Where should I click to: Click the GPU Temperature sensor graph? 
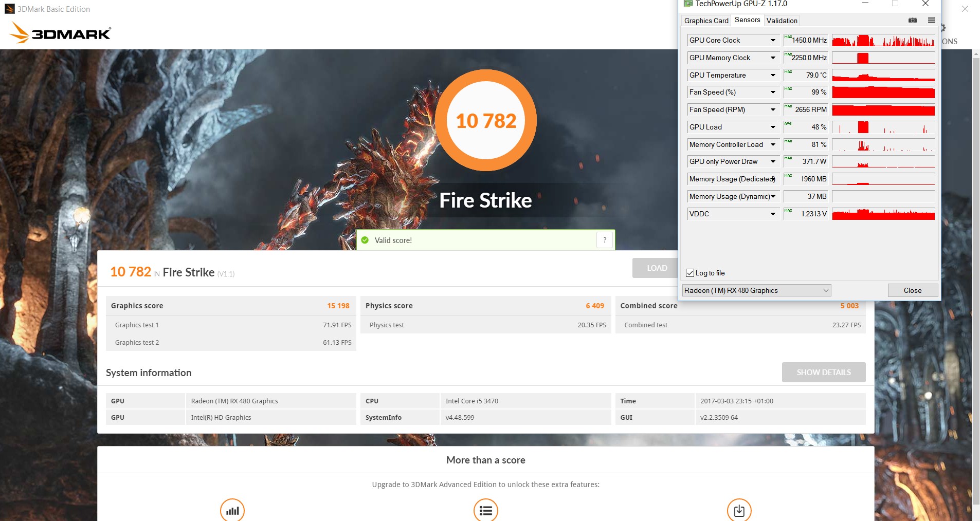point(883,75)
